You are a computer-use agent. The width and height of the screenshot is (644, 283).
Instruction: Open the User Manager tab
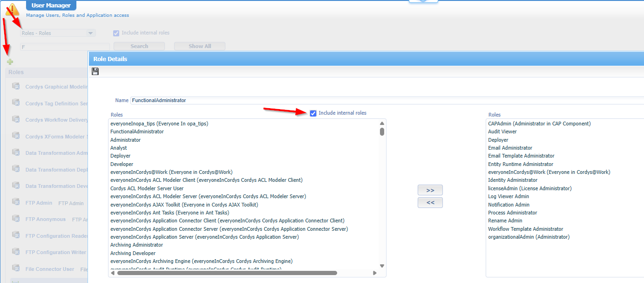(51, 6)
